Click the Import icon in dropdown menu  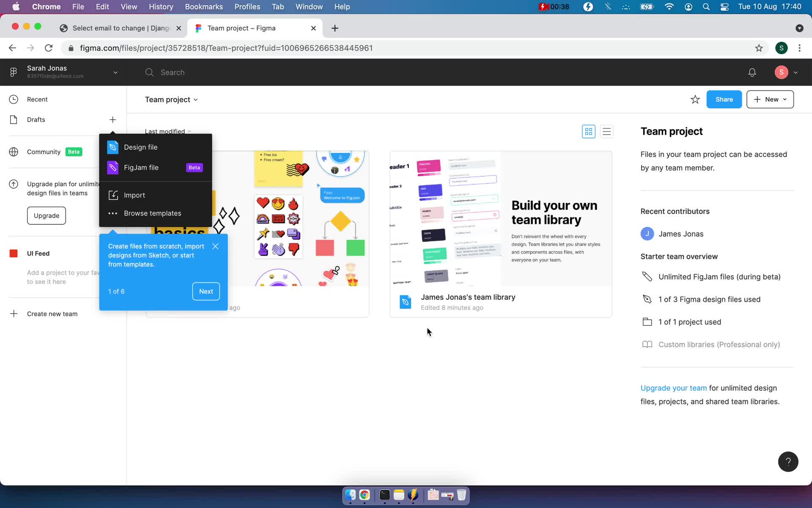coord(113,195)
